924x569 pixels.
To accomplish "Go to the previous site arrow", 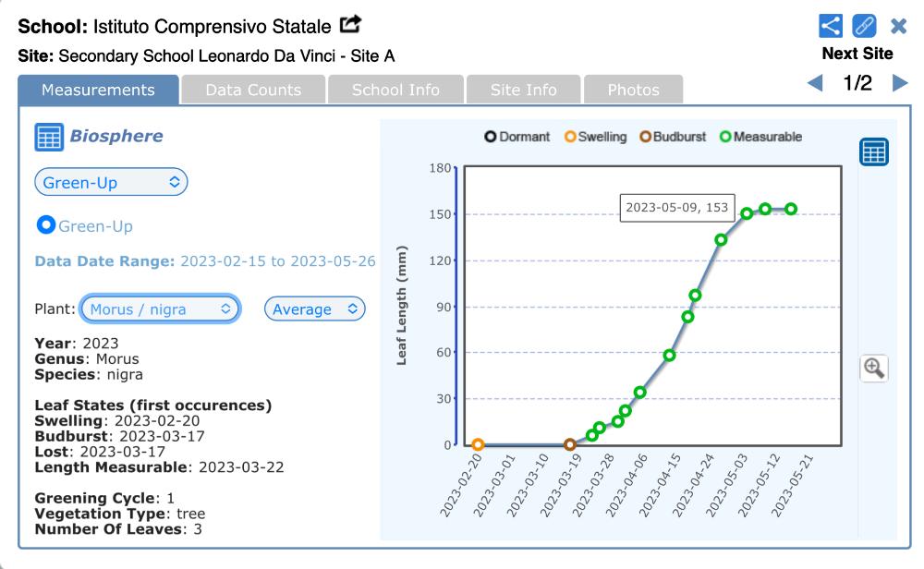I will (x=814, y=84).
